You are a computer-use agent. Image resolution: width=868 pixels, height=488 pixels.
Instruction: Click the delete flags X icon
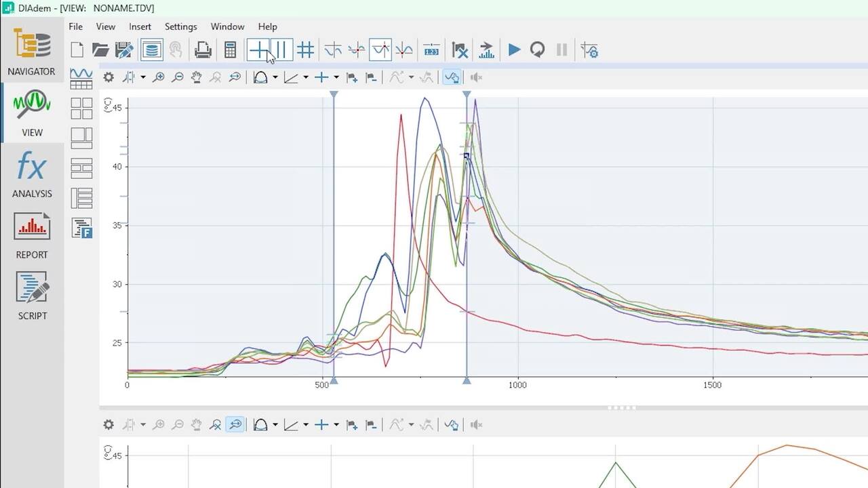coord(460,50)
